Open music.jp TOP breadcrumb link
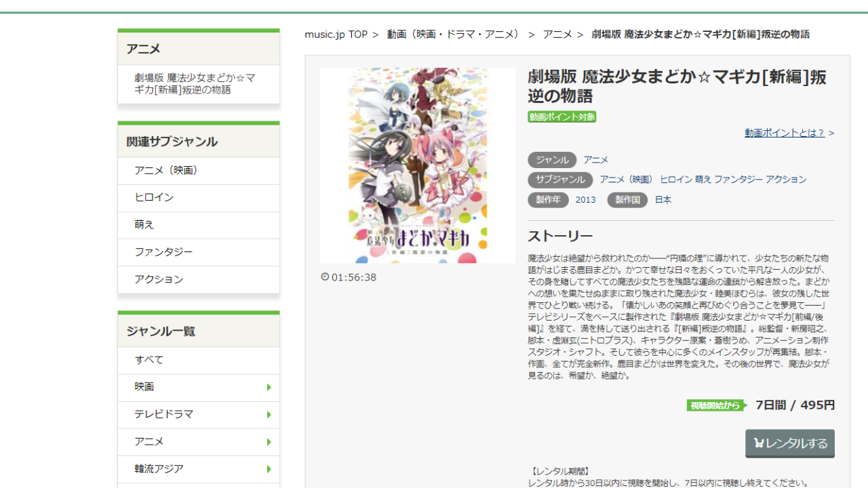868x488 pixels. click(336, 34)
